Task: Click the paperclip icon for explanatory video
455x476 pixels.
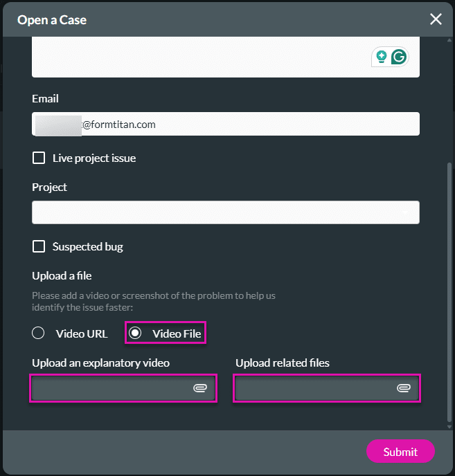Action: pyautogui.click(x=200, y=389)
